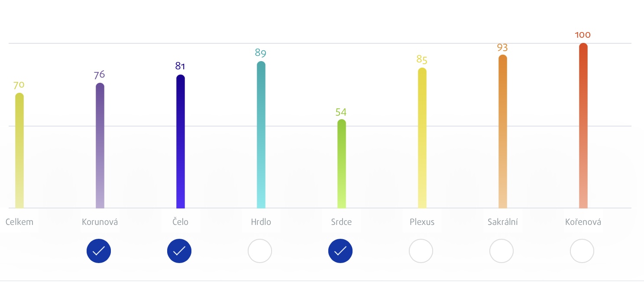Select the teal Hrdlo bar

point(261,135)
